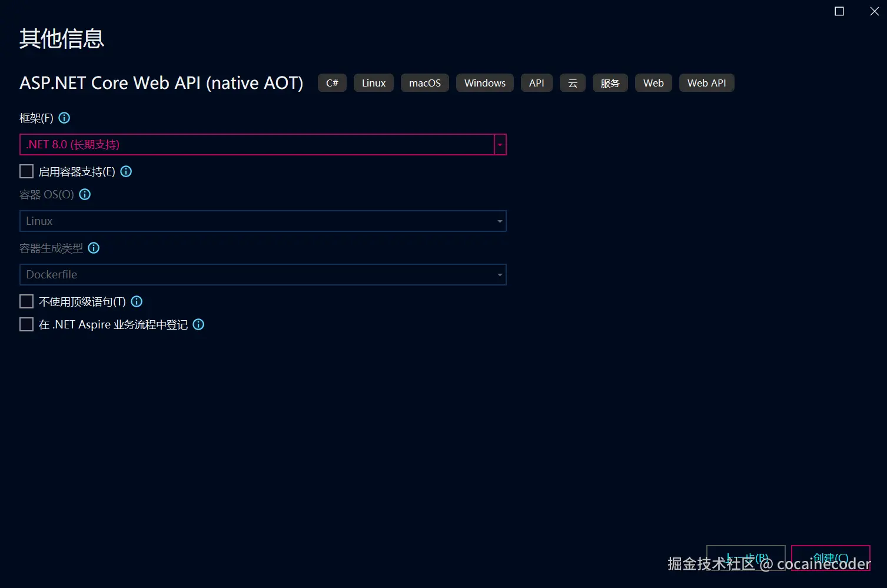887x588 pixels.
Task: Click the info icon beside 容器 OS(O)
Action: coord(85,194)
